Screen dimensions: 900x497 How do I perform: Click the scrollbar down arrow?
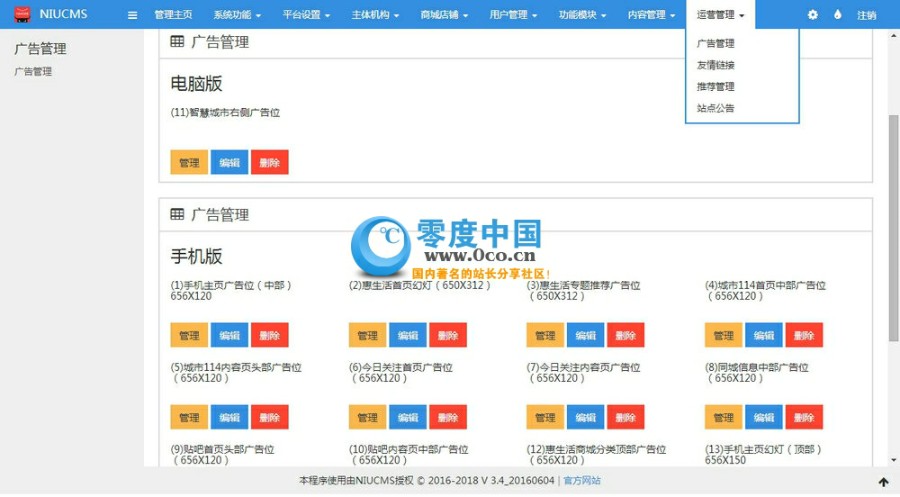click(x=894, y=460)
